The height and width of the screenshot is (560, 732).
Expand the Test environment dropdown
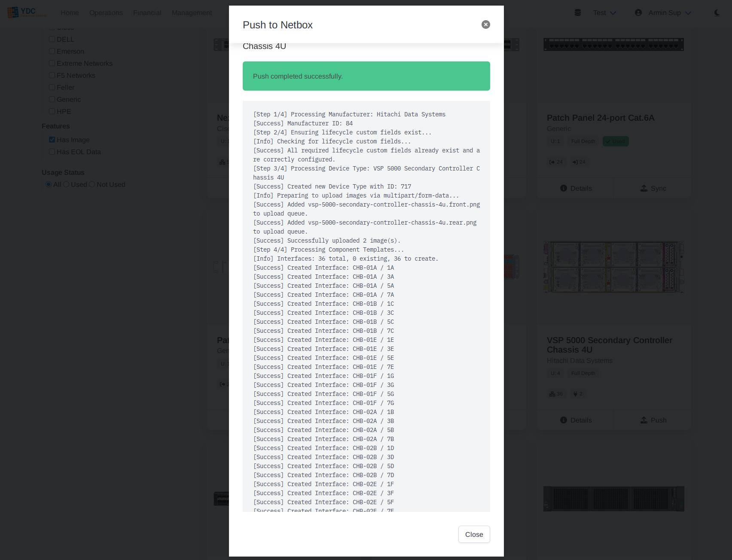604,13
